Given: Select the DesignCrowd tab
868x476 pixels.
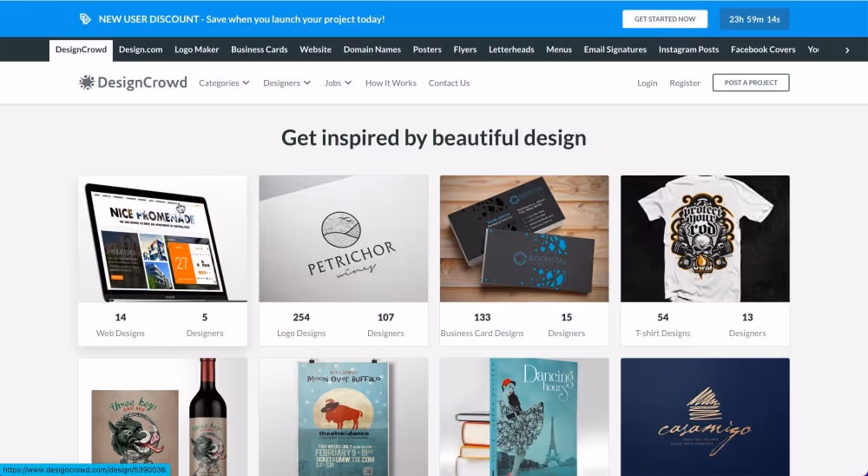Looking at the screenshot, I should tap(81, 50).
